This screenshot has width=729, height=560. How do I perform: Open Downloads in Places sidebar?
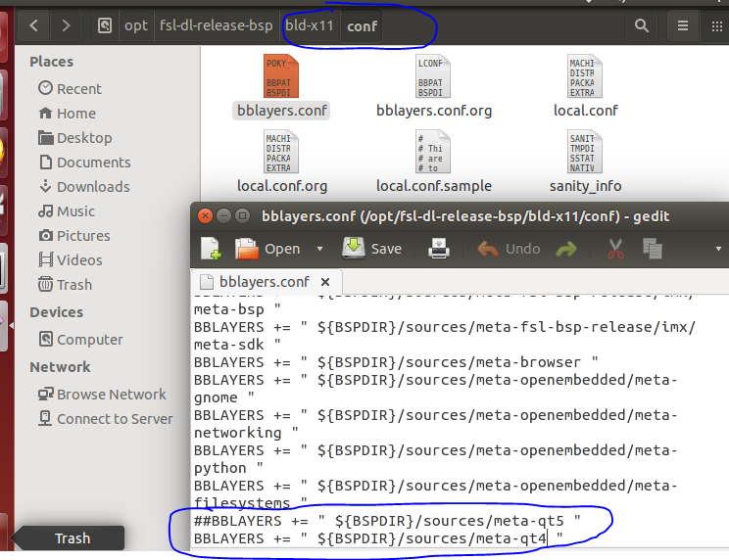point(83,187)
